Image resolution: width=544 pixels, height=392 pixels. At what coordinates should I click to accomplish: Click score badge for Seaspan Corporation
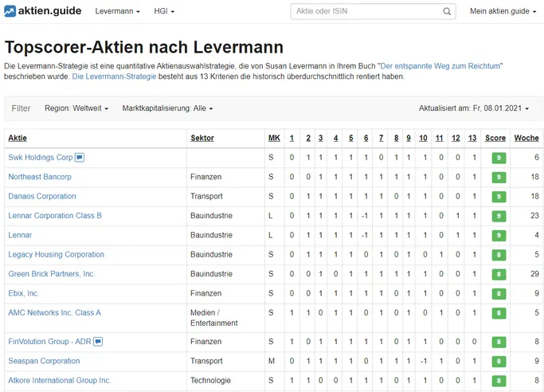[499, 362]
